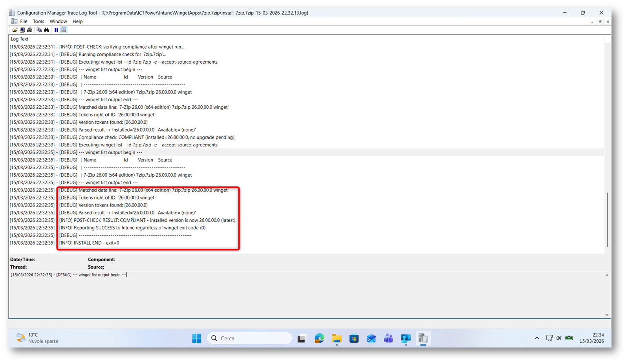The height and width of the screenshot is (364, 628).
Task: Click the Date/Time label in details pane
Action: click(x=22, y=260)
